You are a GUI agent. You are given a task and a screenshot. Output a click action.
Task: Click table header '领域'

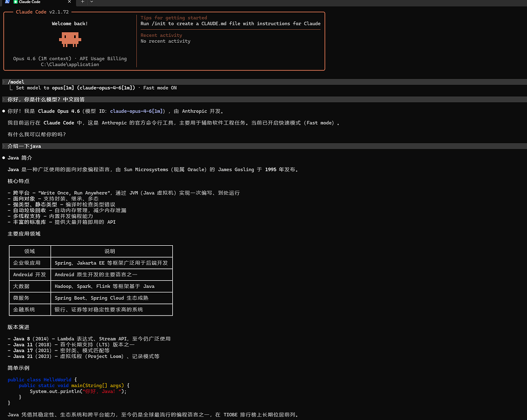click(29, 251)
